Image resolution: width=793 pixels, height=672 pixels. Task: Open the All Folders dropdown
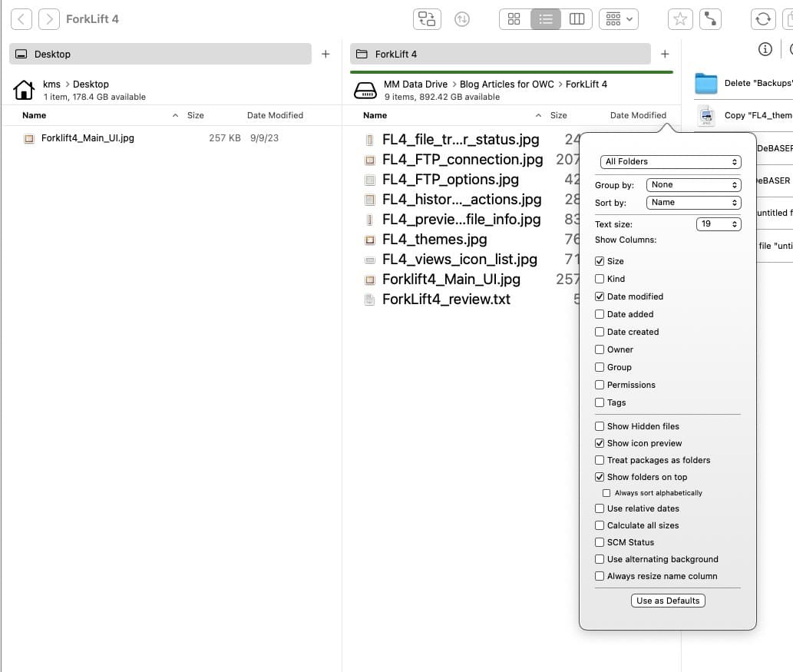[670, 162]
